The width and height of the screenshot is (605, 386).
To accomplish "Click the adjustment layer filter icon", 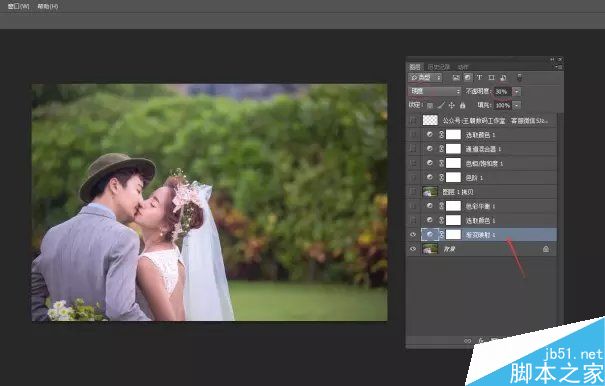I will (468, 78).
